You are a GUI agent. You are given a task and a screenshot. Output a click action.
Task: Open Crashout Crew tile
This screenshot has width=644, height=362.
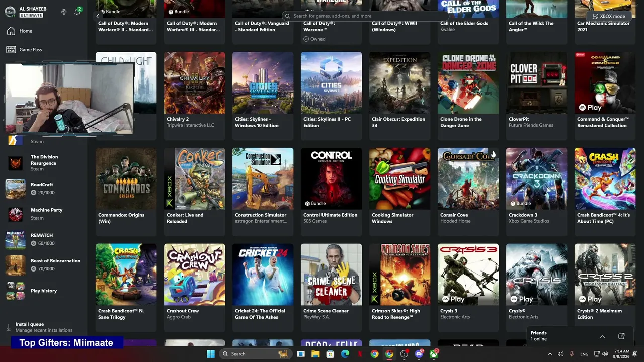[x=194, y=288]
